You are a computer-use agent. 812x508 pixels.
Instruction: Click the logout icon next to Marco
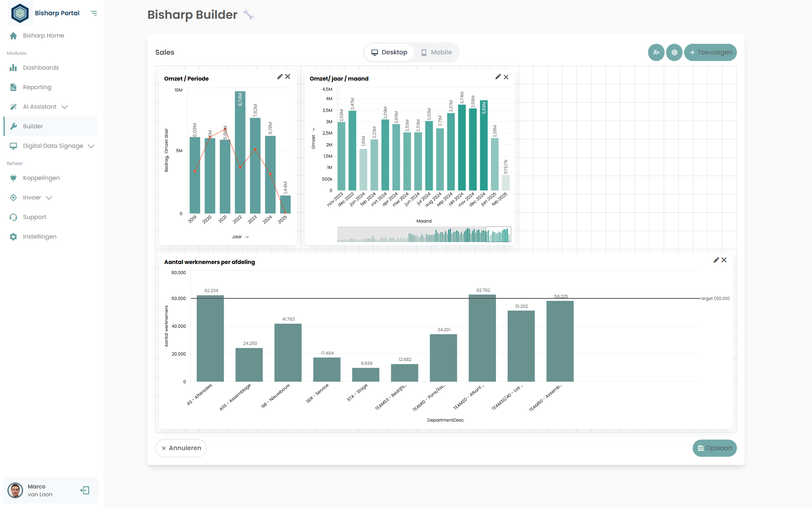85,490
